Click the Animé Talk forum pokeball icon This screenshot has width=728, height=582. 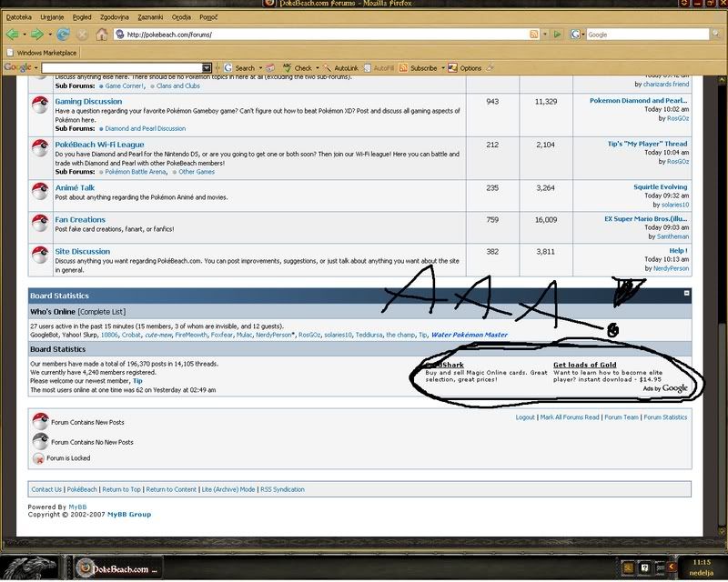pyautogui.click(x=40, y=191)
